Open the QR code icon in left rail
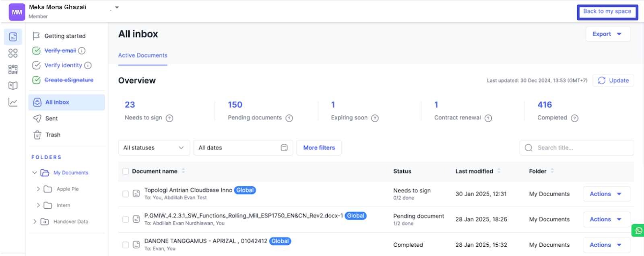644x256 pixels. 13,70
